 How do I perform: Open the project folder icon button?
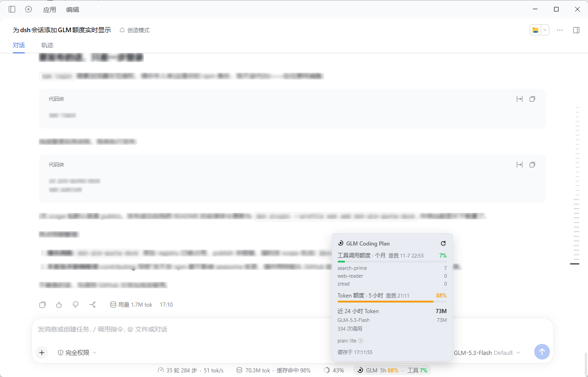pos(535,30)
